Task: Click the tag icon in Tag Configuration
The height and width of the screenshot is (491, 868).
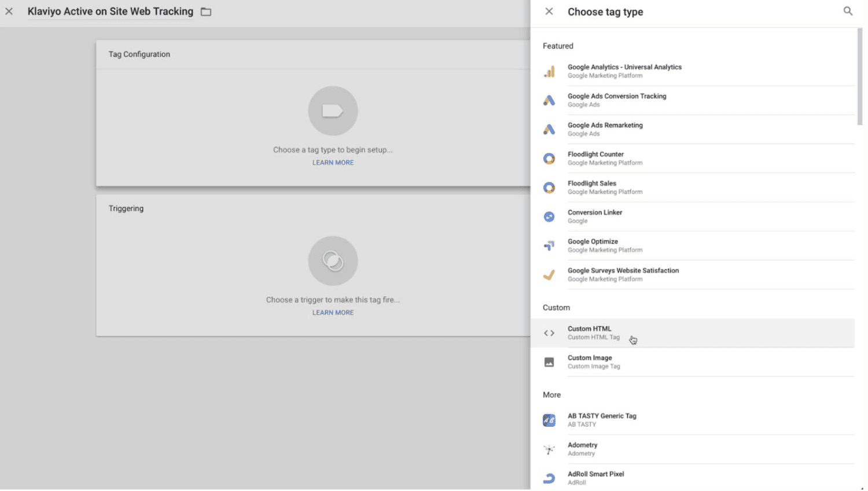Action: click(333, 110)
